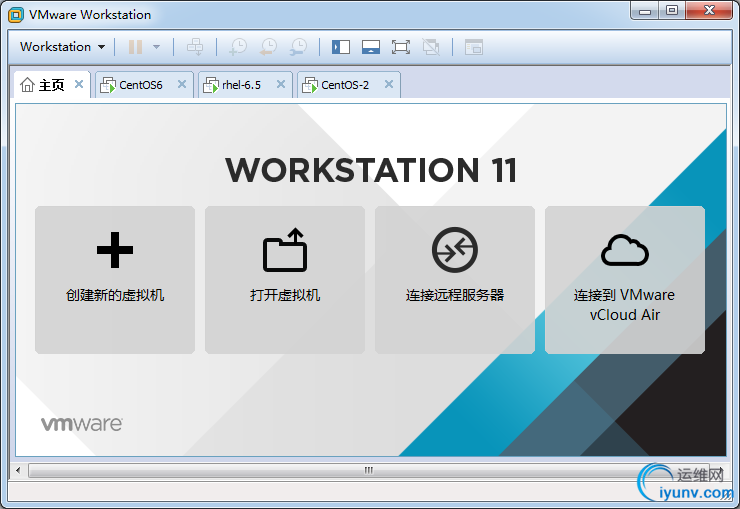The width and height of the screenshot is (740, 509).
Task: Click 连接到 VMware vCloud Air label
Action: [624, 305]
